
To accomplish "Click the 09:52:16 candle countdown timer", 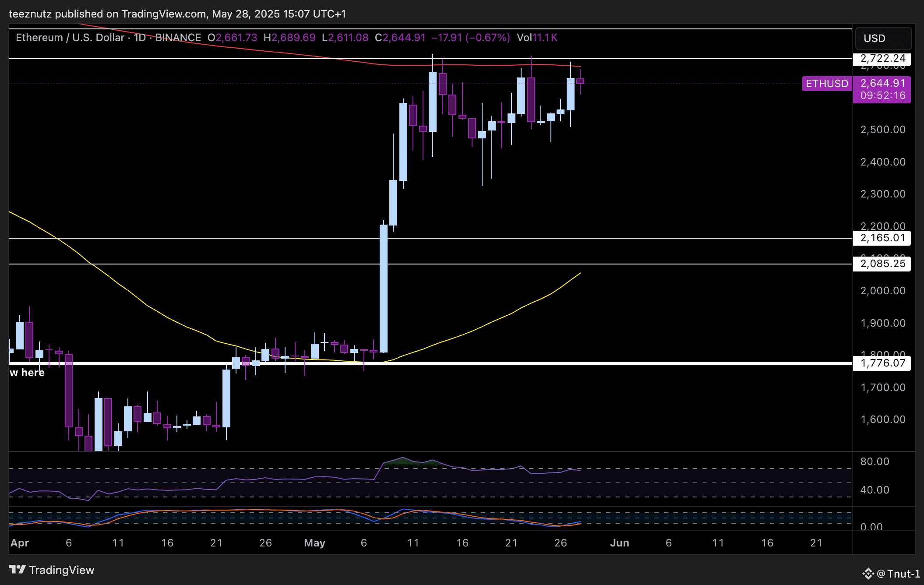I will tap(882, 95).
